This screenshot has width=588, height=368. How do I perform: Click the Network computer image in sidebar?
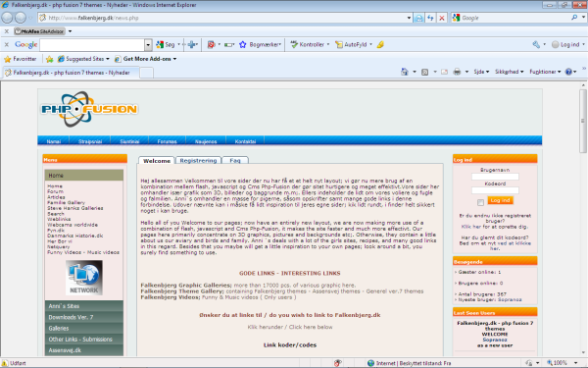click(84, 278)
